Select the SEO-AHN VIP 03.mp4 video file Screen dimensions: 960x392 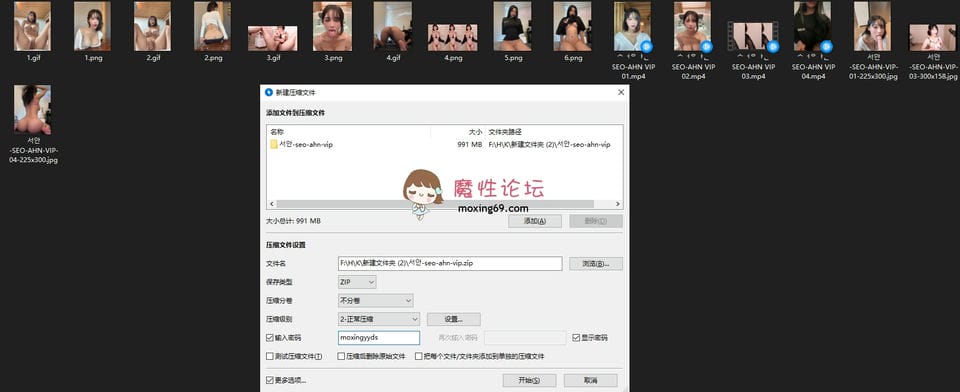pyautogui.click(x=752, y=37)
